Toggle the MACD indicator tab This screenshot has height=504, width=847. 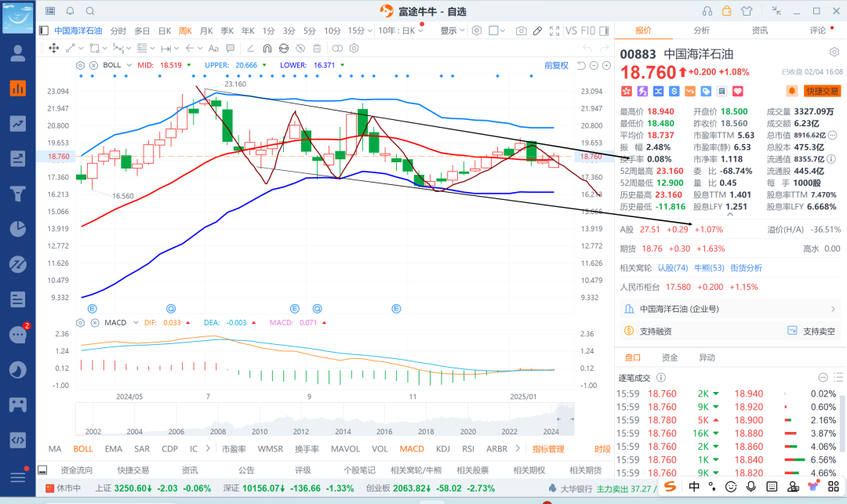(x=412, y=449)
